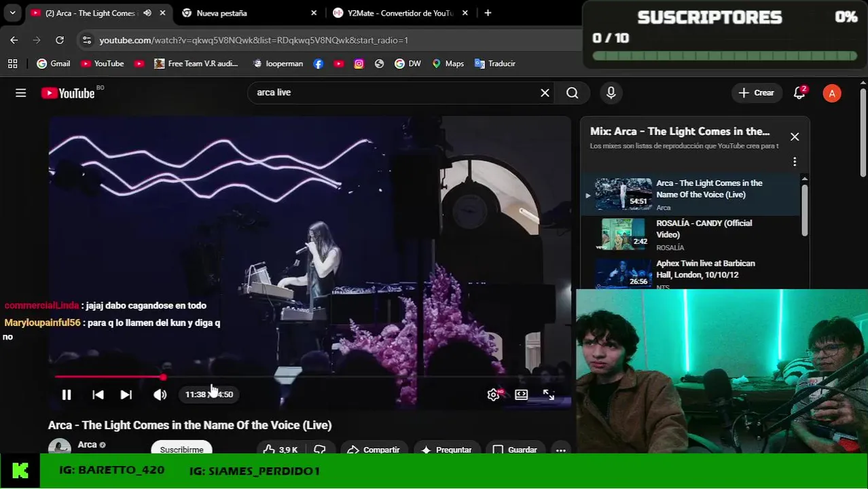Open the Maps bookmark
Image resolution: width=868 pixels, height=489 pixels.
pyautogui.click(x=448, y=63)
